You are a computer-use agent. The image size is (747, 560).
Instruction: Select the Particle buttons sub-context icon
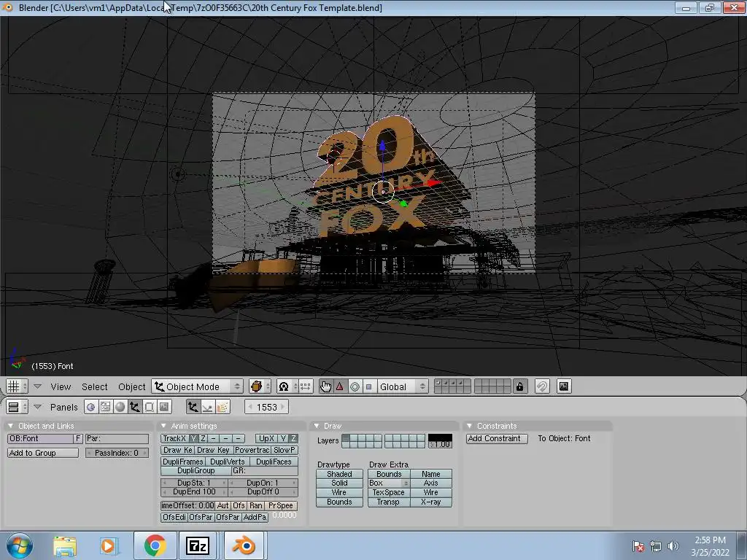(x=222, y=407)
